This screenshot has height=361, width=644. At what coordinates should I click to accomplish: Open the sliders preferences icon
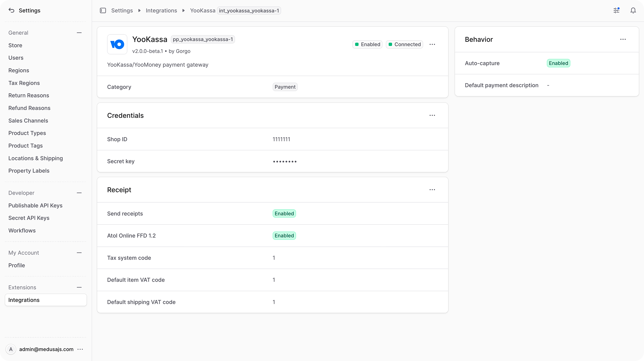pyautogui.click(x=617, y=11)
